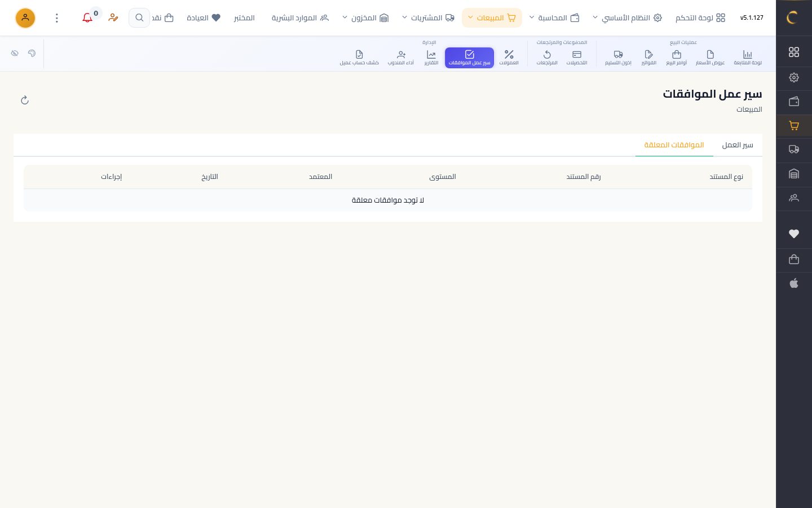Open the dashboard grid icon in the dark sidebar

794,52
